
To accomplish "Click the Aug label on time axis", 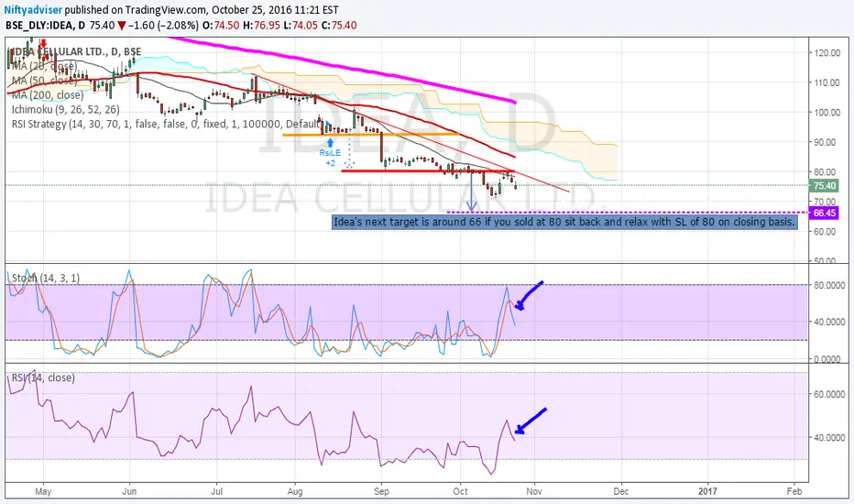I will 295,491.
